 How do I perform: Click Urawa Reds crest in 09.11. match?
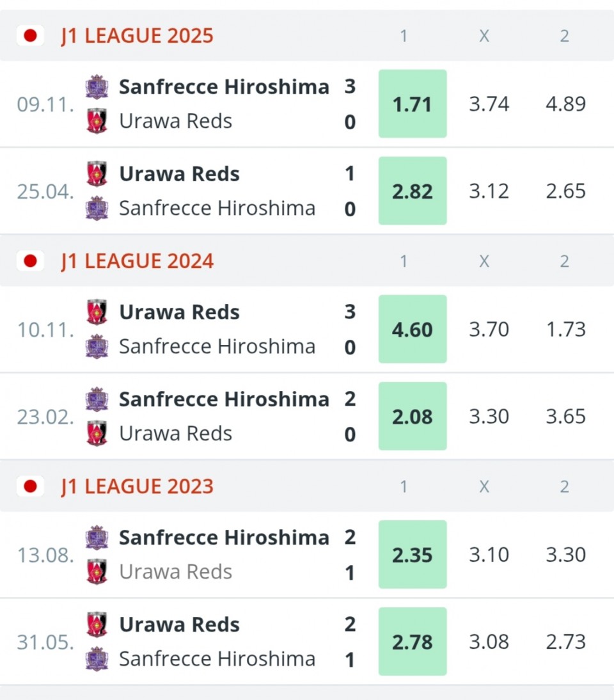point(97,121)
